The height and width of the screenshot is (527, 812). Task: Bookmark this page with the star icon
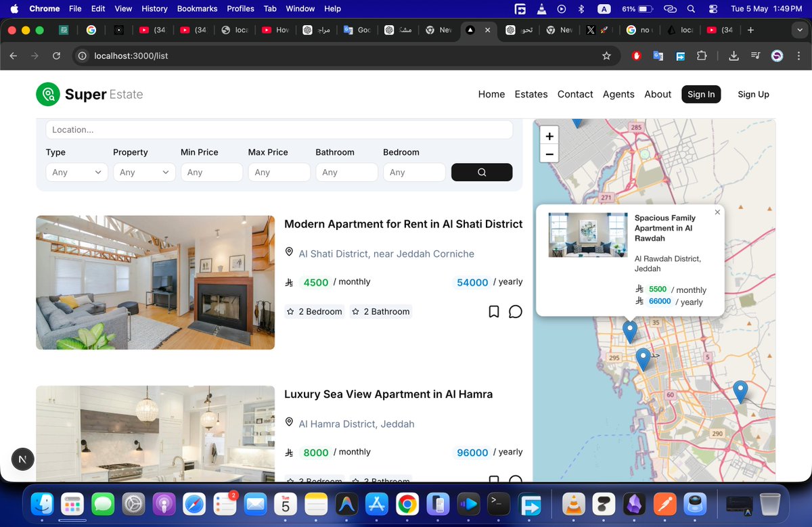(606, 55)
